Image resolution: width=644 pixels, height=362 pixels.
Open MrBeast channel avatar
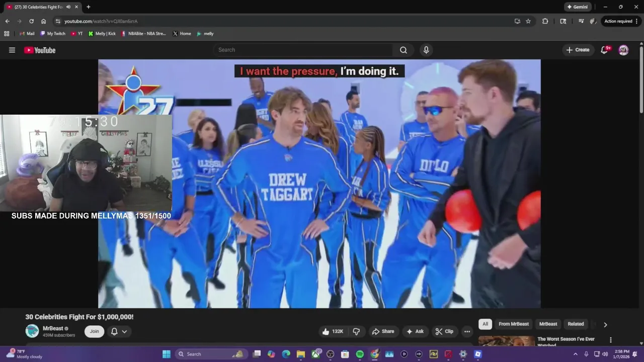tap(32, 331)
